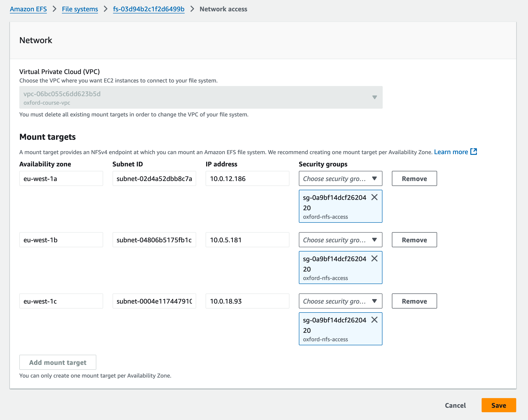Image resolution: width=528 pixels, height=420 pixels.
Task: Click Add mount target button
Action: pos(58,362)
